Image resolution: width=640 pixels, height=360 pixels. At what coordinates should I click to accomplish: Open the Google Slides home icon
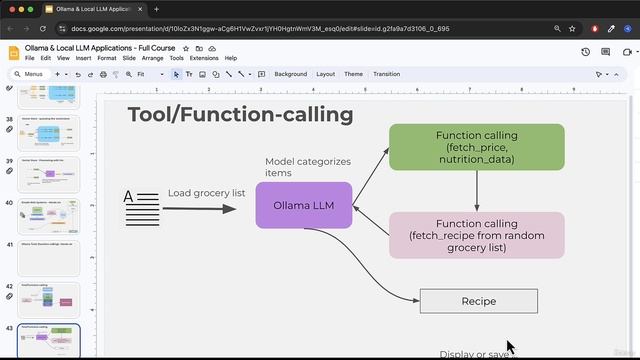coord(13,53)
